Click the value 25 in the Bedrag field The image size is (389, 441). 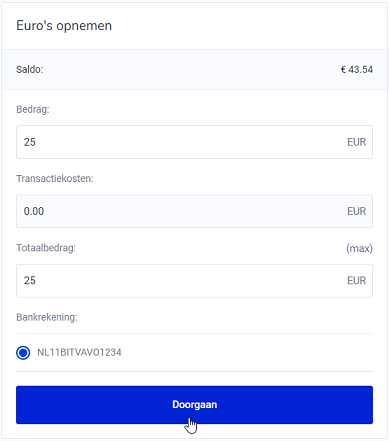click(x=30, y=142)
